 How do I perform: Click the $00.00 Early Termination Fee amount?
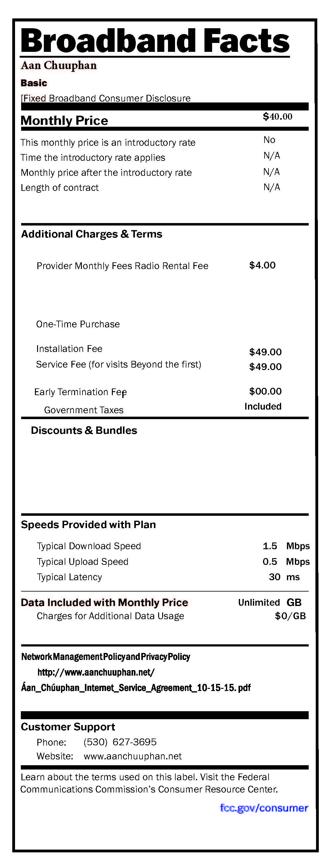pyautogui.click(x=265, y=391)
